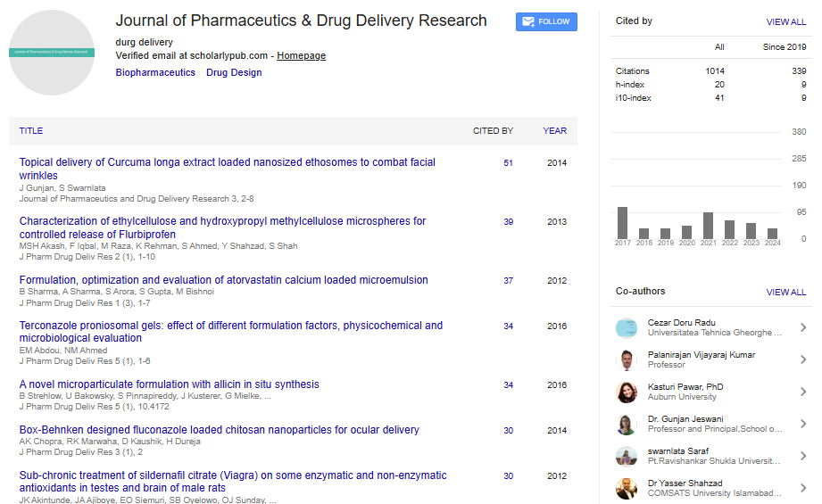This screenshot has width=822, height=504.
Task: Open the allicin microparticulate formulation article
Action: pyautogui.click(x=170, y=384)
